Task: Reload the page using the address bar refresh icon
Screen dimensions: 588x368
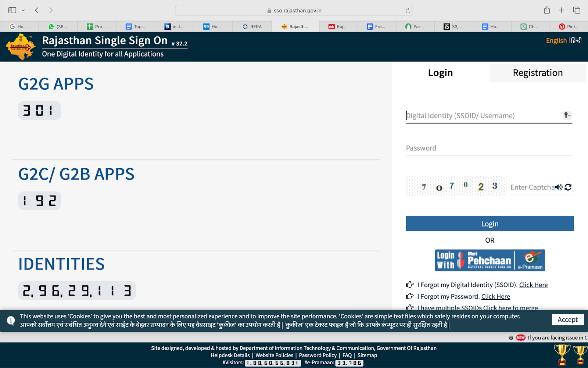Action: pyautogui.click(x=408, y=11)
